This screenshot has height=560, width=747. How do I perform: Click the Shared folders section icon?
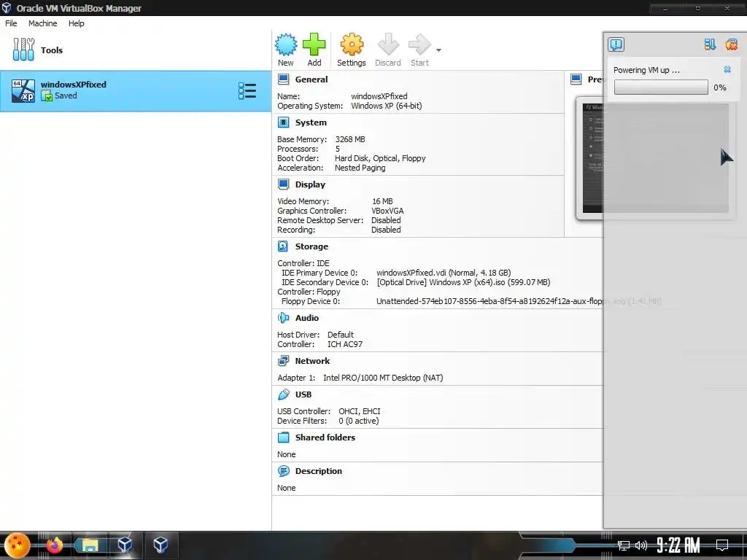click(284, 437)
